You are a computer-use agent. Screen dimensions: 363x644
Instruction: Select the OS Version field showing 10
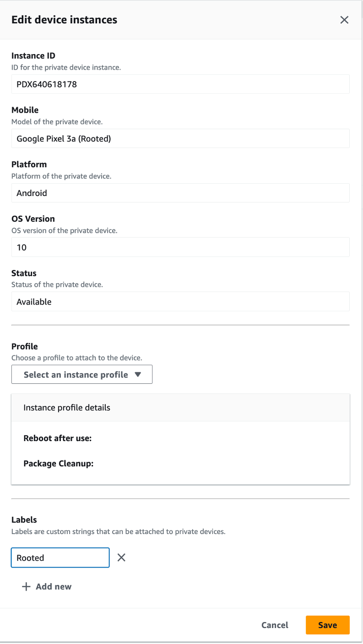pyautogui.click(x=180, y=247)
